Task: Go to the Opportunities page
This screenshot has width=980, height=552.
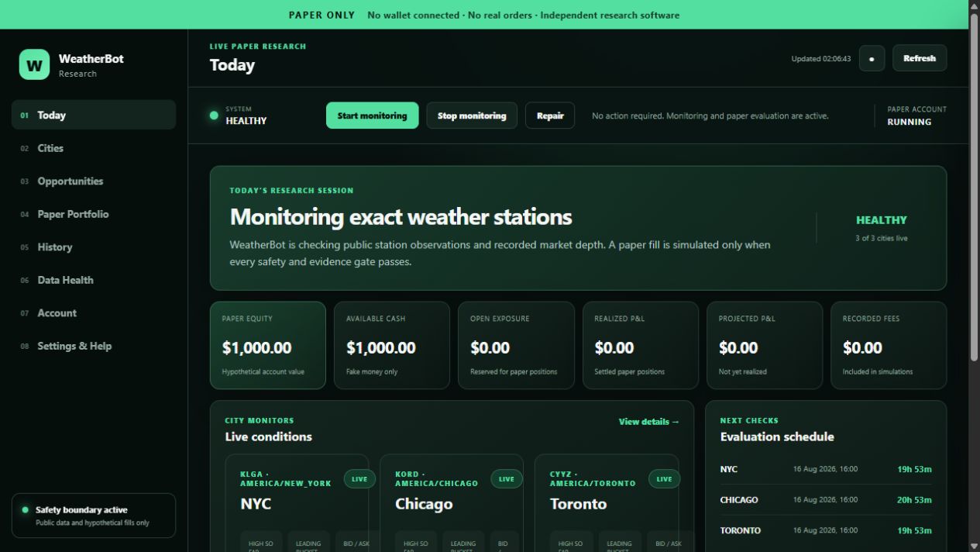Action: (94, 181)
